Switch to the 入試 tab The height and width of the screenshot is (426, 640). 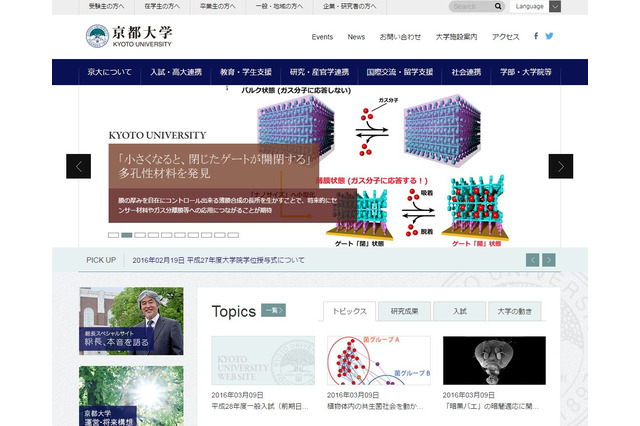460,311
